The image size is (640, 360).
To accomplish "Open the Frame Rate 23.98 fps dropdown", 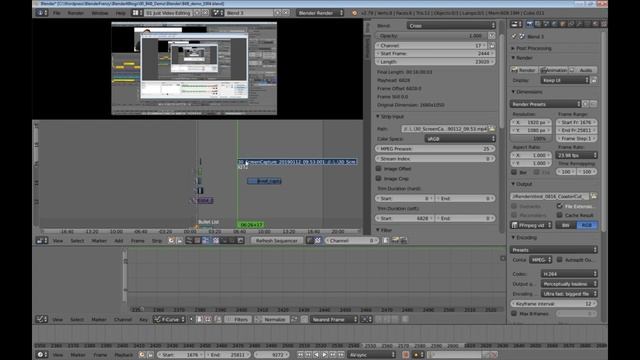I will point(577,156).
